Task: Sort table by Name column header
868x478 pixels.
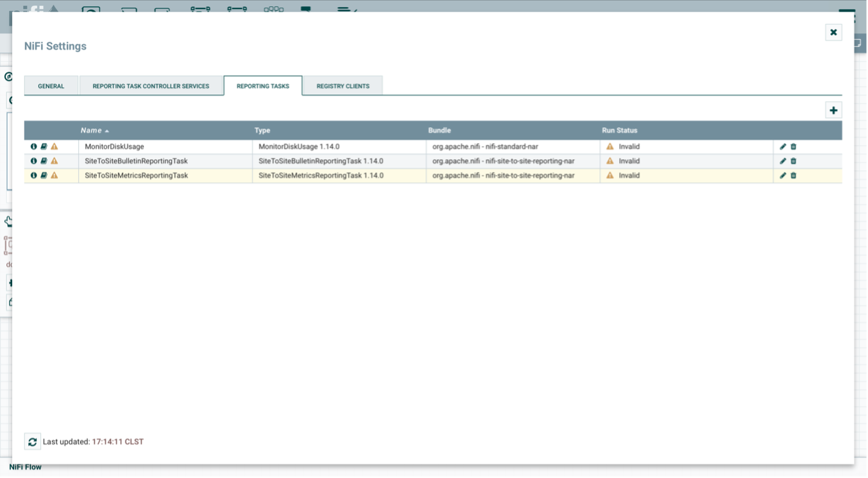Action: [166, 130]
